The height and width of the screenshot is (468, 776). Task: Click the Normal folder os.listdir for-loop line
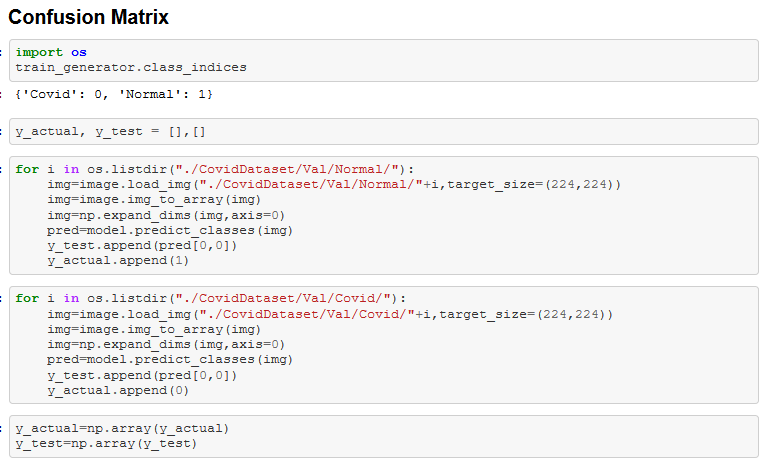pos(215,169)
